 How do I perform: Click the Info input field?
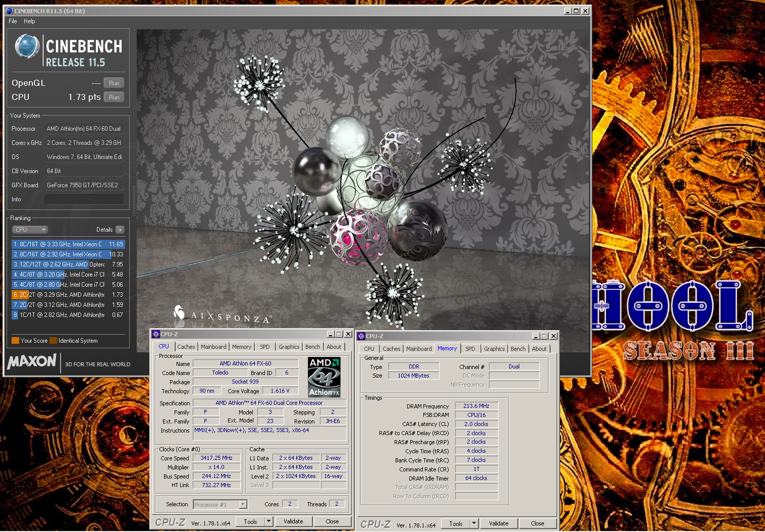pos(84,199)
